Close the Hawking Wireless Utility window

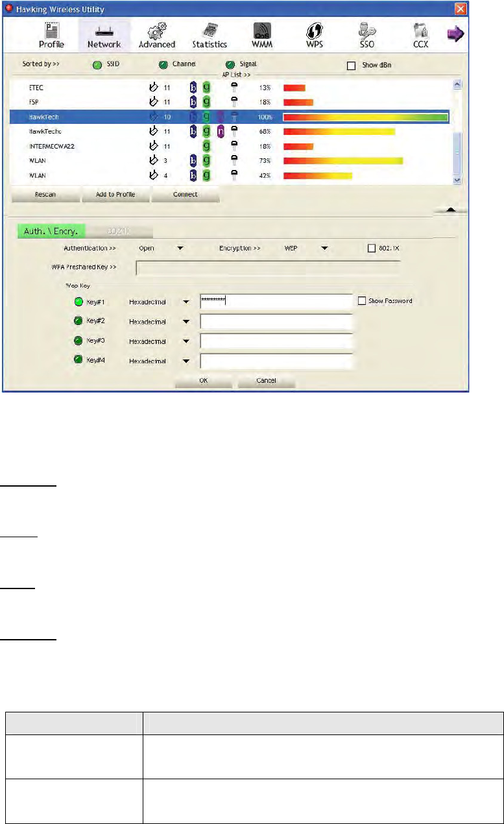click(x=461, y=9)
